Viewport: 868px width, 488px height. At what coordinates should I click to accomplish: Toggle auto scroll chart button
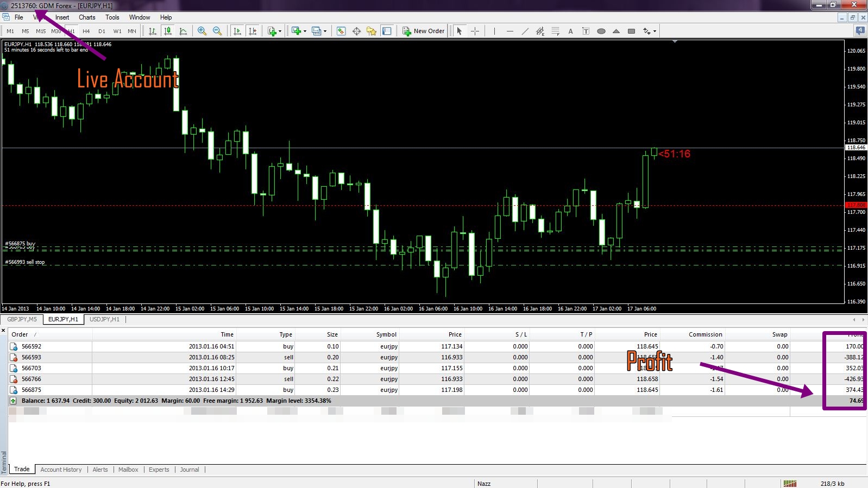tap(237, 31)
